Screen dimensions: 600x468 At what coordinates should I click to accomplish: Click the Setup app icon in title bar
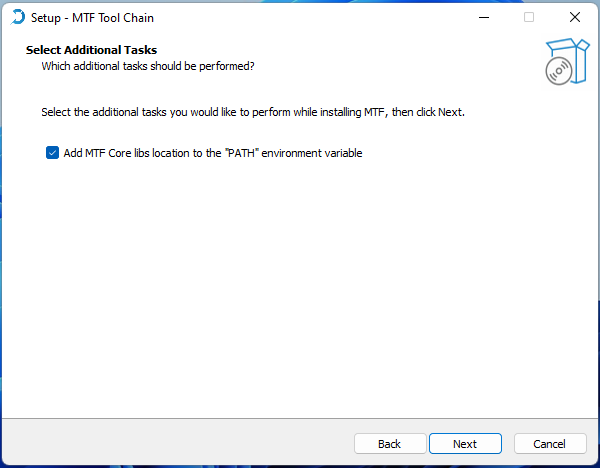tap(18, 18)
